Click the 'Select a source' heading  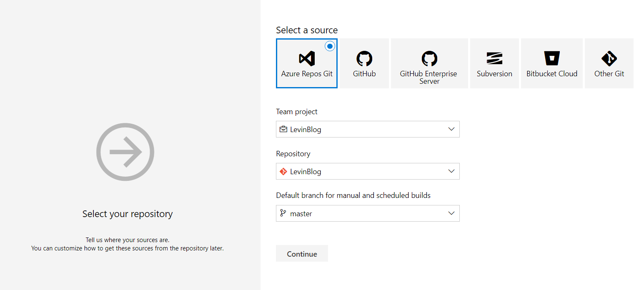pos(307,30)
